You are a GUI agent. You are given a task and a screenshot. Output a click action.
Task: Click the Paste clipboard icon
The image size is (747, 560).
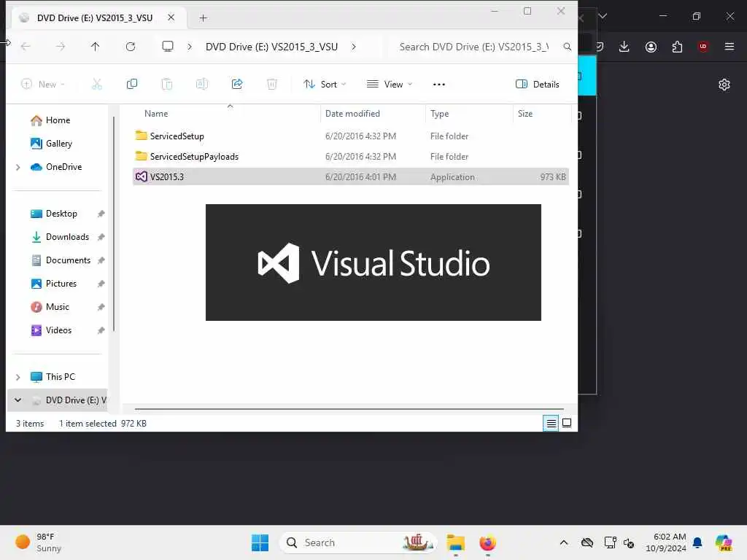point(167,85)
